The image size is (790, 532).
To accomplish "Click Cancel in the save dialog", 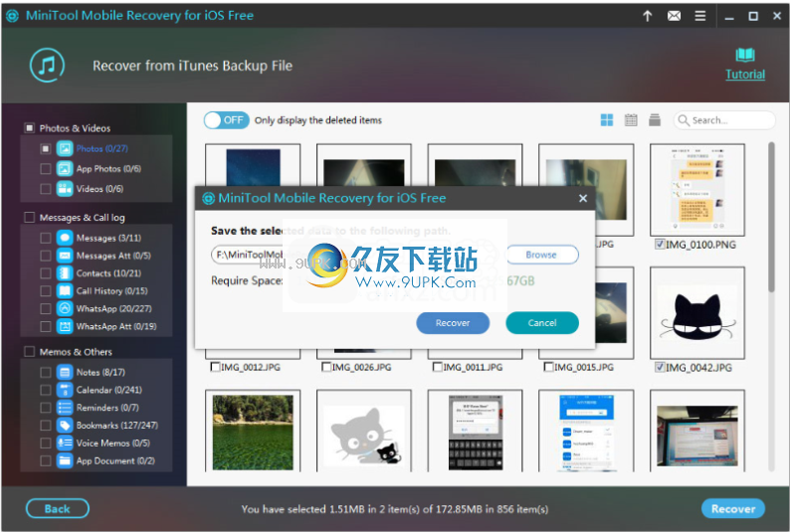I will click(x=542, y=322).
